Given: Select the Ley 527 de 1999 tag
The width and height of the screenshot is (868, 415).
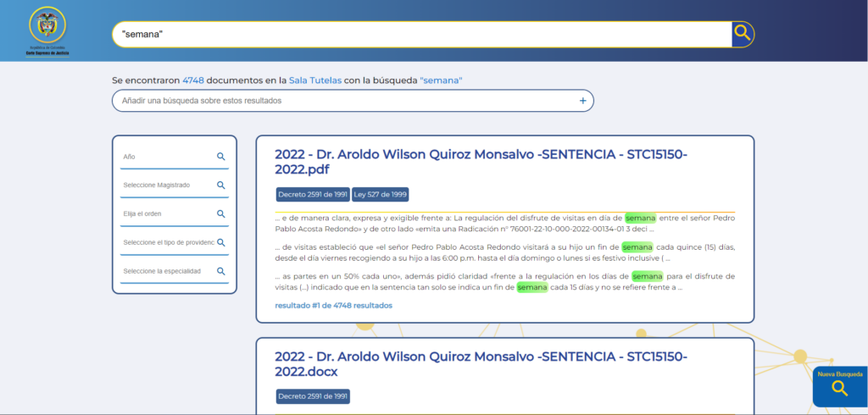Looking at the screenshot, I should point(381,195).
